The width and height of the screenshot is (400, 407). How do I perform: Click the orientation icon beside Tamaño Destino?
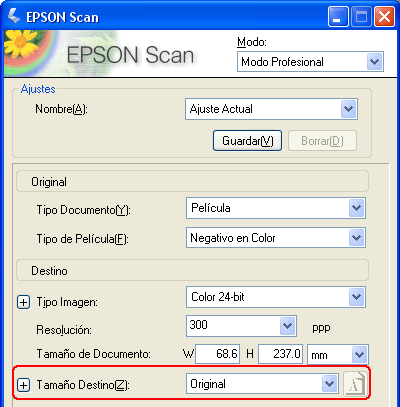click(355, 384)
